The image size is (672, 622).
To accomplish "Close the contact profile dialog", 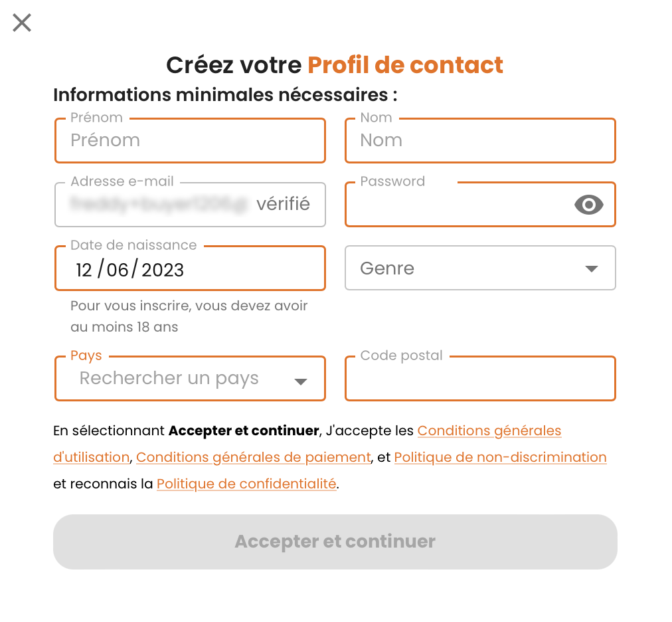I will (x=22, y=23).
